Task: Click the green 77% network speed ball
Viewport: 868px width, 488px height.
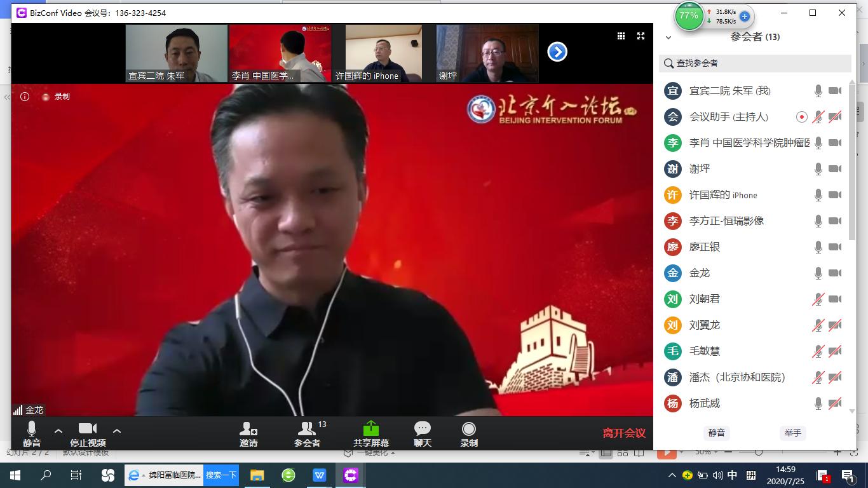Action: point(689,15)
